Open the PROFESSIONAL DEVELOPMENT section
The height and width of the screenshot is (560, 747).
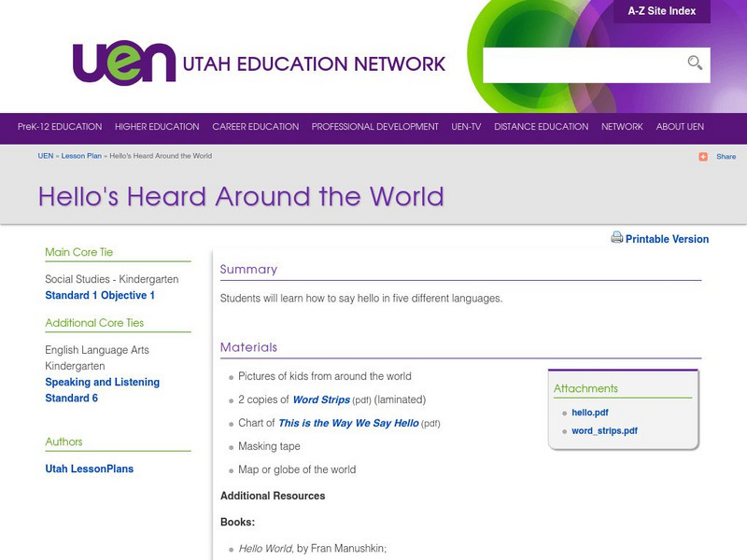[x=375, y=126]
